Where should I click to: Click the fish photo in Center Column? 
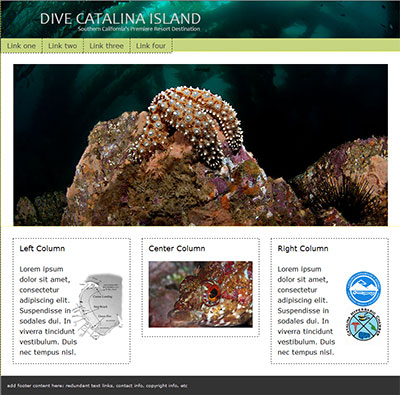(x=200, y=294)
